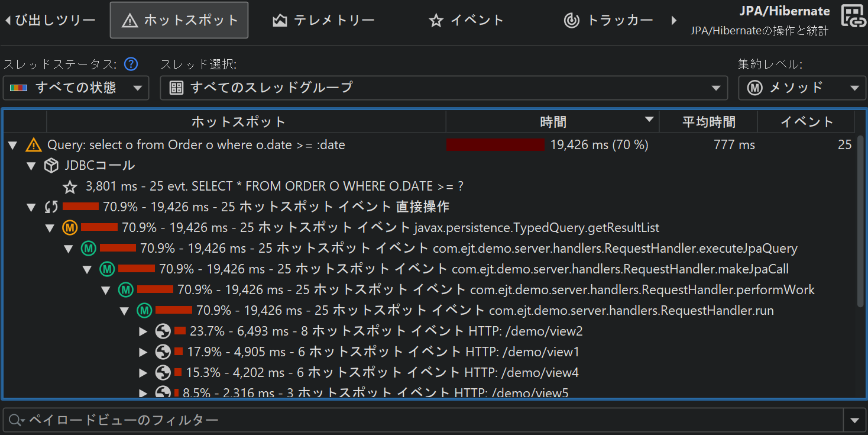The width and height of the screenshot is (868, 435).
Task: Collapse the JDBCコール tree node
Action: tap(31, 166)
